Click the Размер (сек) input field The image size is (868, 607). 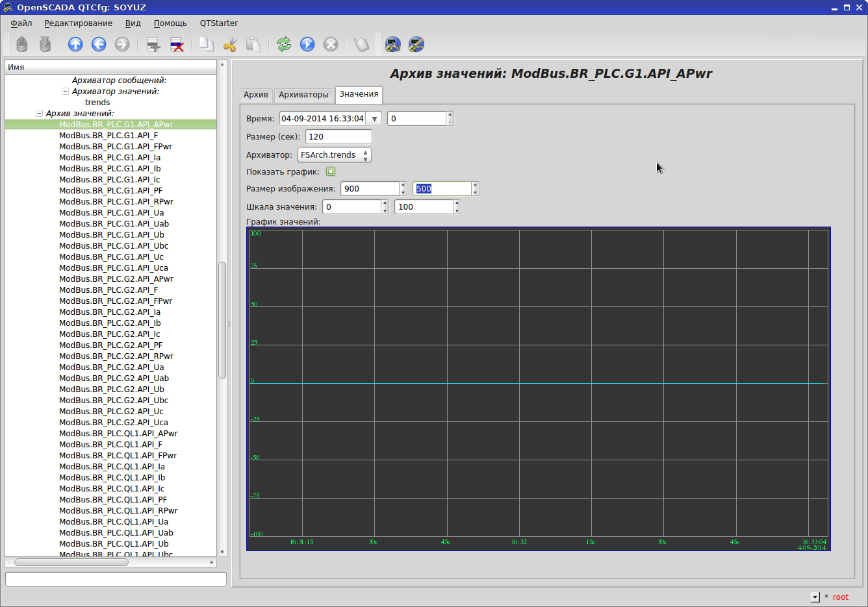[x=338, y=137]
